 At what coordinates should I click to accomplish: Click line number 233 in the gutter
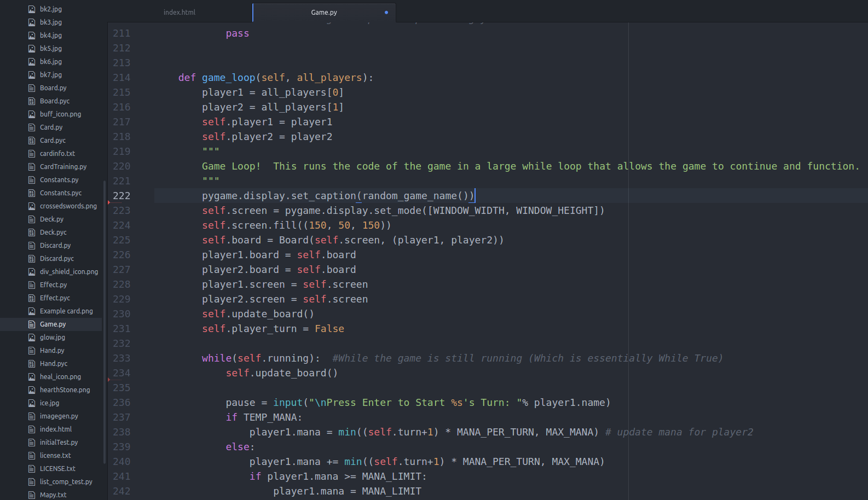[x=121, y=358]
